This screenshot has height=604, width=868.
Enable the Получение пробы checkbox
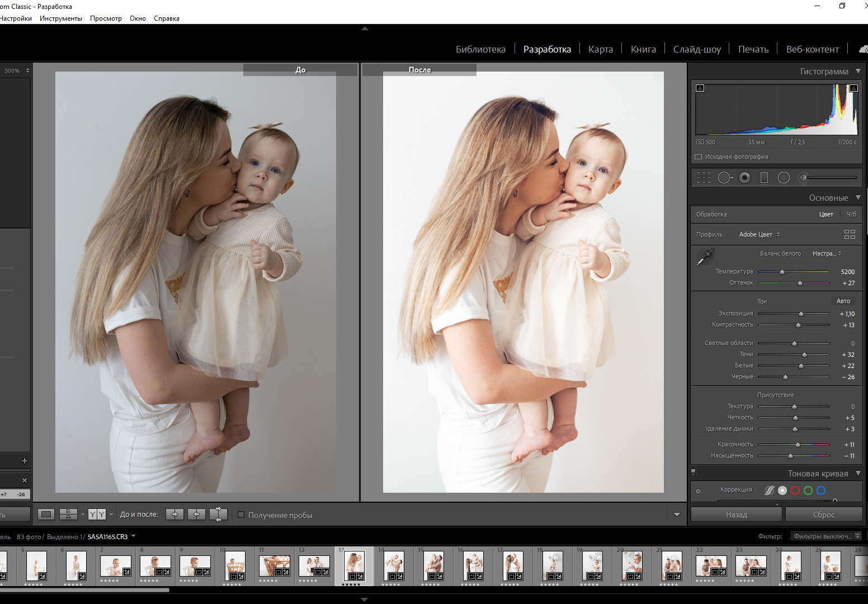(x=242, y=515)
